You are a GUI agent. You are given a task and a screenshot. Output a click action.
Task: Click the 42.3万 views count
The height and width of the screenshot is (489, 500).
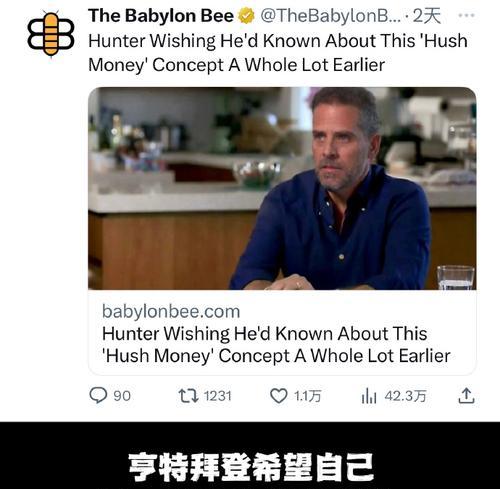click(x=405, y=396)
